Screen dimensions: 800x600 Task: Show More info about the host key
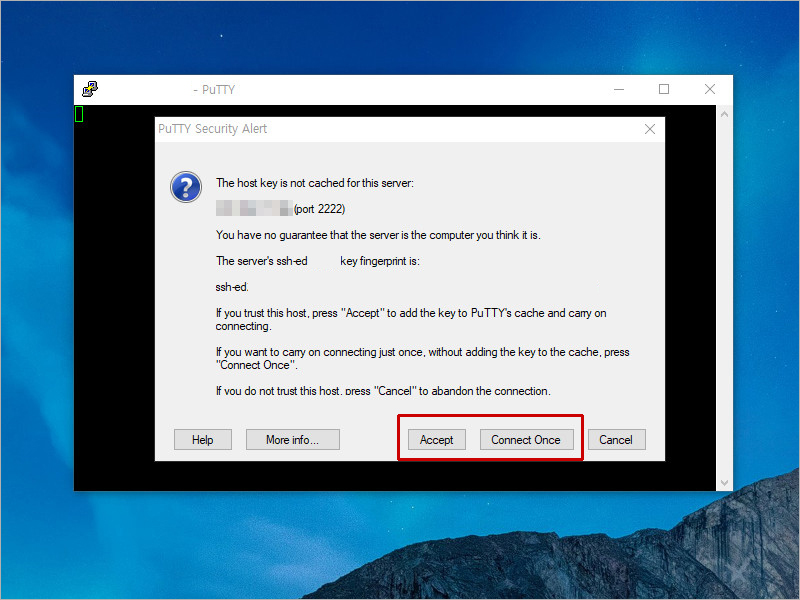[292, 440]
